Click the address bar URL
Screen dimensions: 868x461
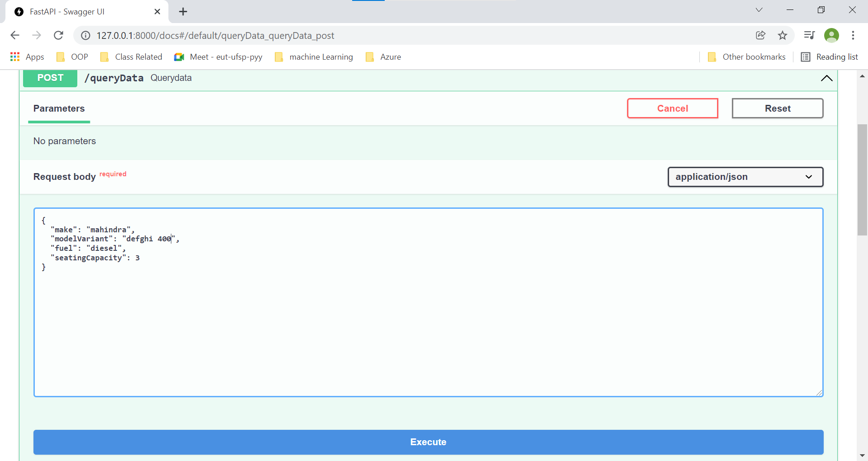[x=215, y=35]
